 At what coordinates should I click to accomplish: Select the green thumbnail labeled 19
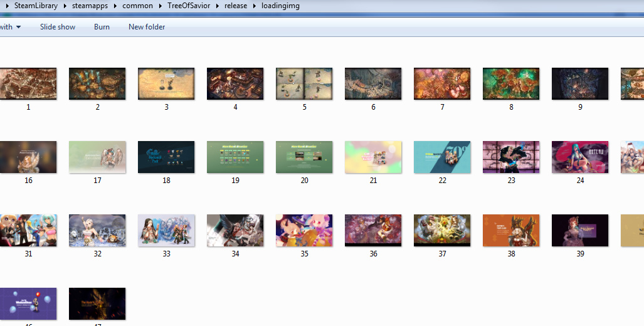pos(235,157)
